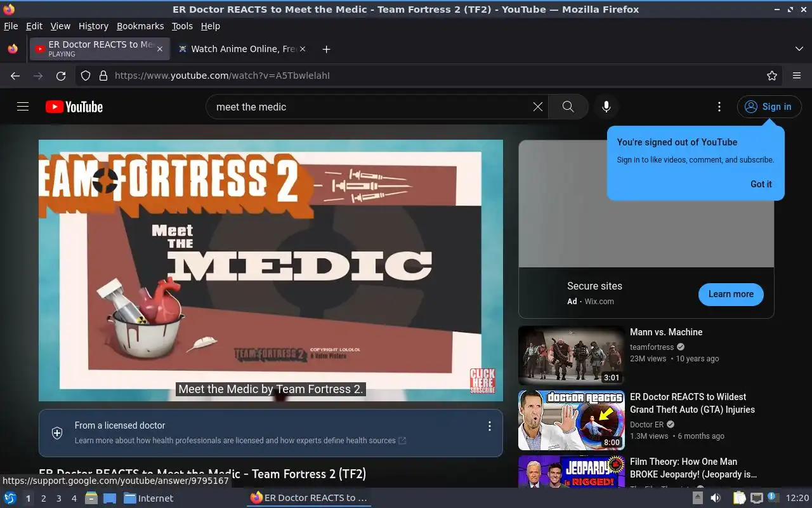
Task: Open the Internet folder launcher
Action: point(148,498)
